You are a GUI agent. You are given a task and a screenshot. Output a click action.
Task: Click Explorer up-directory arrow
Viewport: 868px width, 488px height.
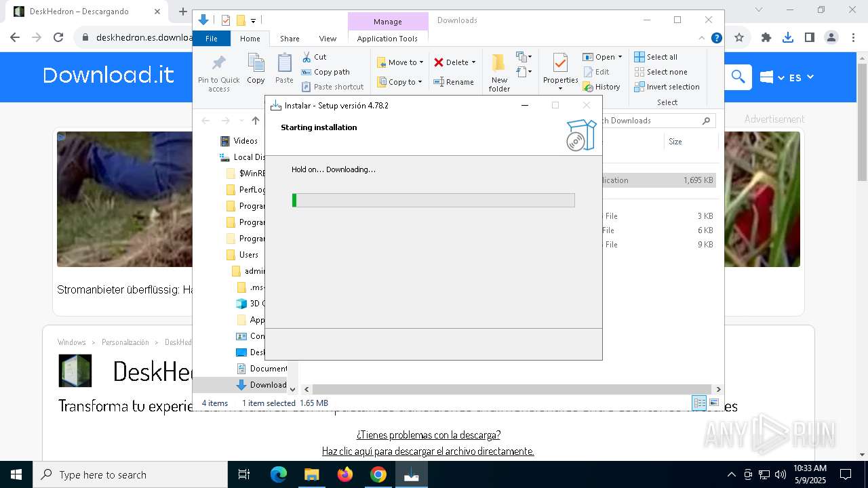point(256,121)
